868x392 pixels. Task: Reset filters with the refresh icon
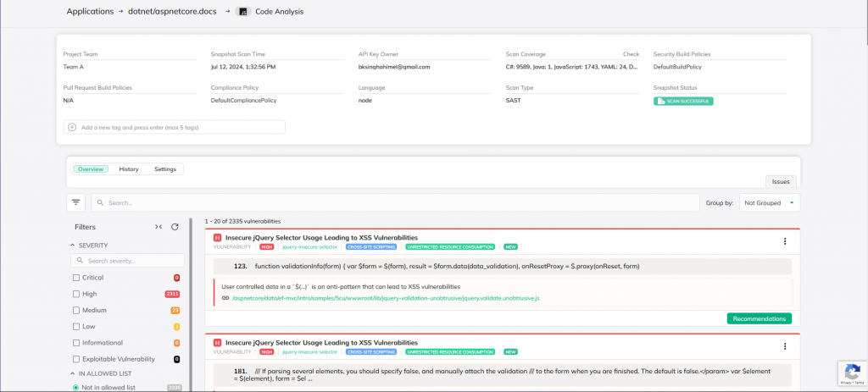tap(175, 227)
